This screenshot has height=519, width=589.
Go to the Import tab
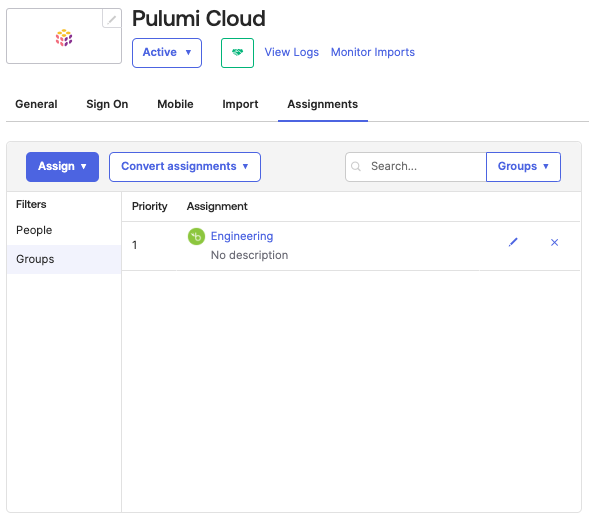click(240, 104)
